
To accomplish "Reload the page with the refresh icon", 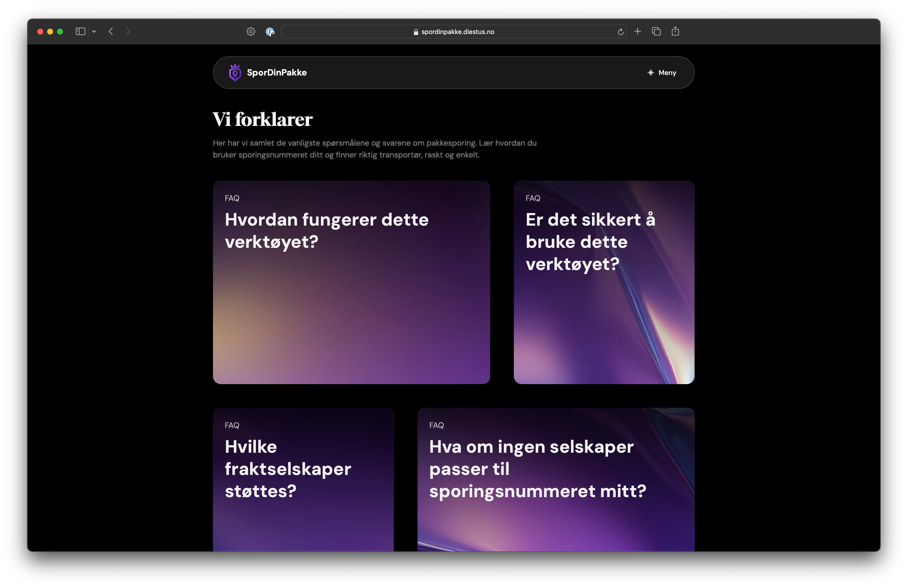I will [620, 32].
